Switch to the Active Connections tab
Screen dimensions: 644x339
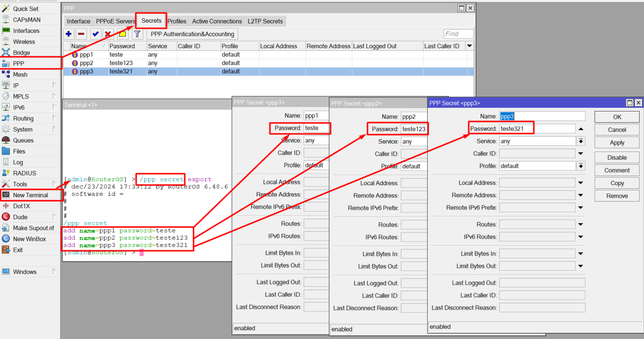[217, 21]
